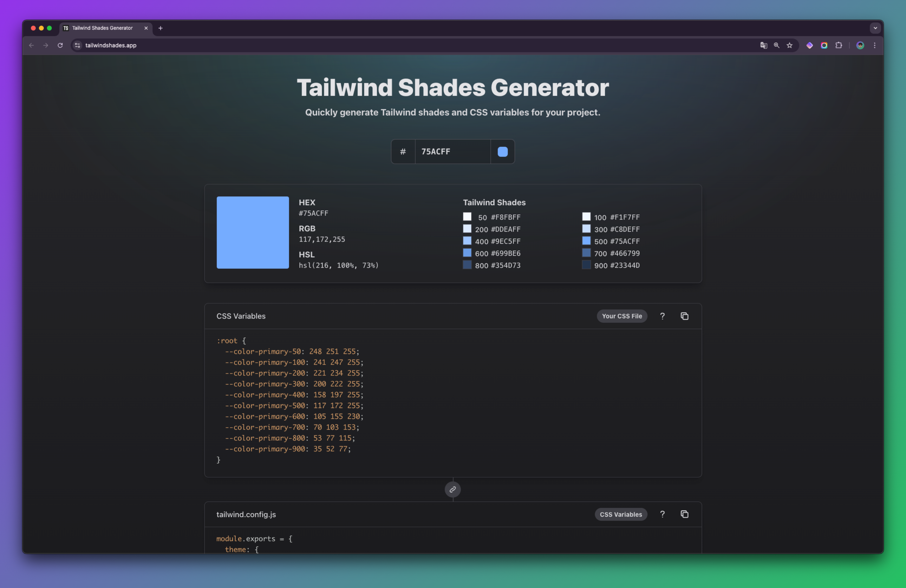Copy the tailwind.config.js code

(x=684, y=514)
